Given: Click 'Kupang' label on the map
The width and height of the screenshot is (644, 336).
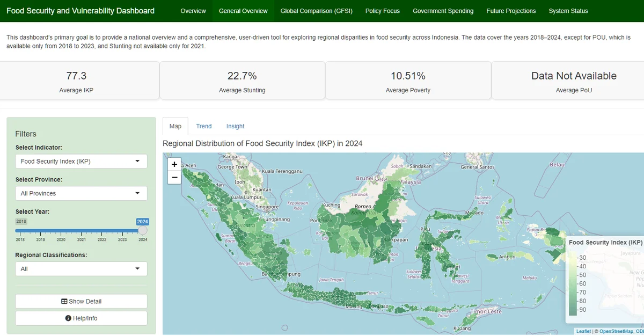Looking at the screenshot, I should [462, 328].
